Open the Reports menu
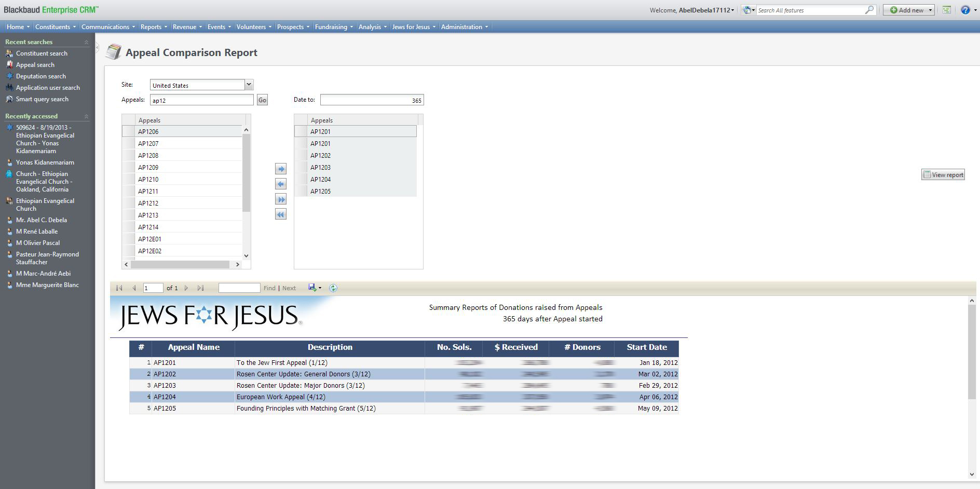Screen dimensions: 980x489 point(154,27)
